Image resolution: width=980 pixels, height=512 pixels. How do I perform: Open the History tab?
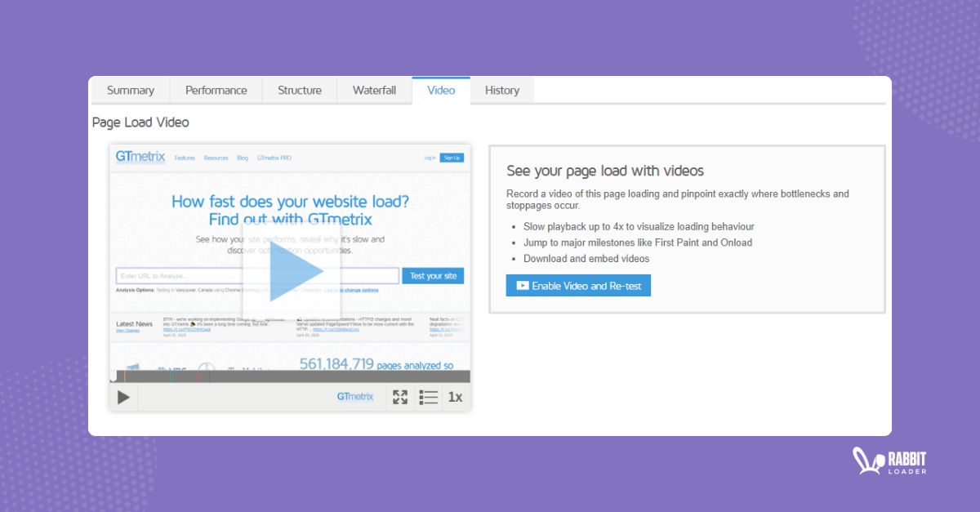(501, 90)
